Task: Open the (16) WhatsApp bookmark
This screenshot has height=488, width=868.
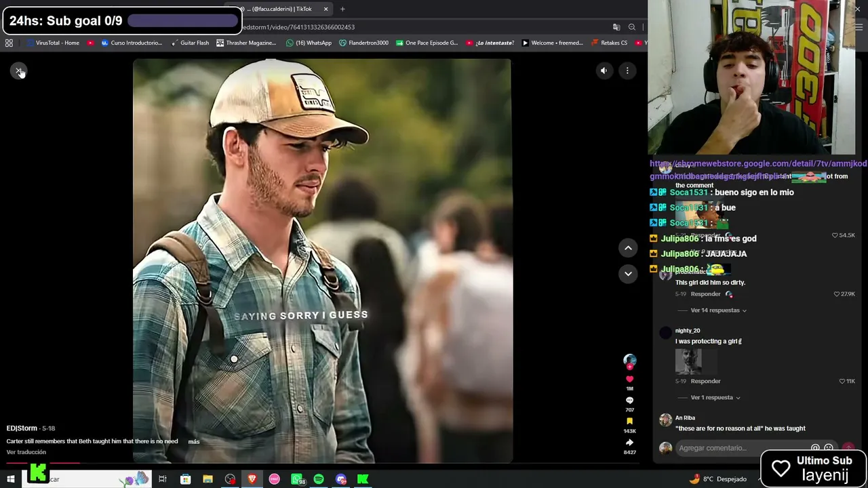Action: click(309, 43)
